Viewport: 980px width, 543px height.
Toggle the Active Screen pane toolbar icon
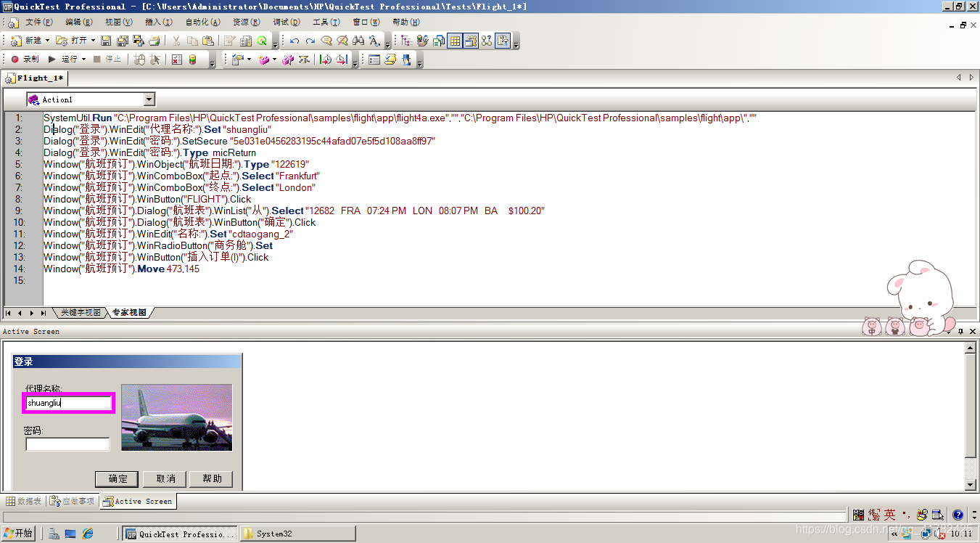pos(471,41)
